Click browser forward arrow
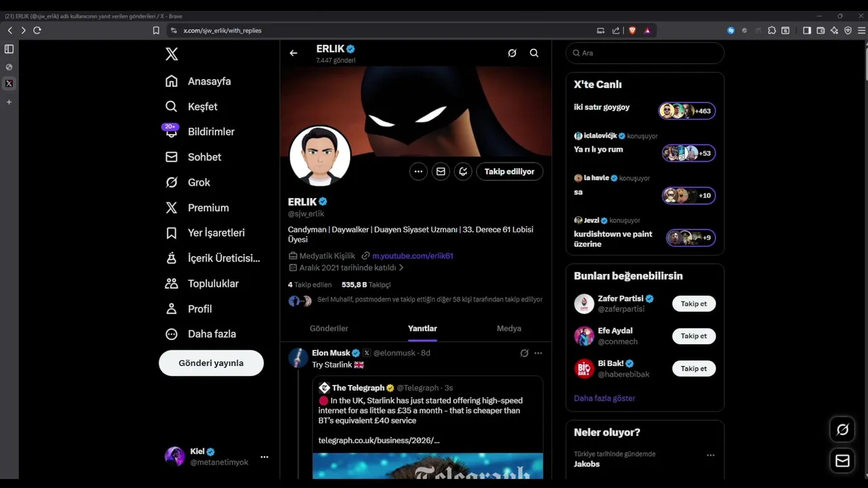This screenshot has width=868, height=488. [x=23, y=30]
